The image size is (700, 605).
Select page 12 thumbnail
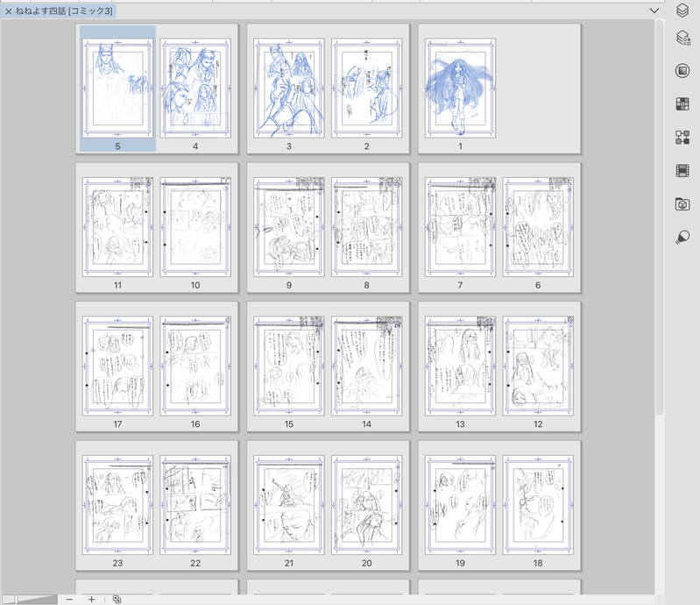tap(538, 366)
